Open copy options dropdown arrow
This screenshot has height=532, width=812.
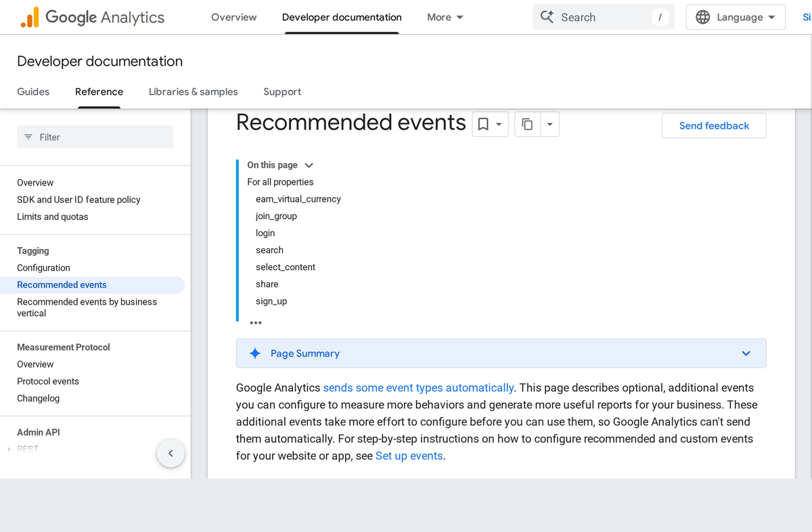pos(549,125)
